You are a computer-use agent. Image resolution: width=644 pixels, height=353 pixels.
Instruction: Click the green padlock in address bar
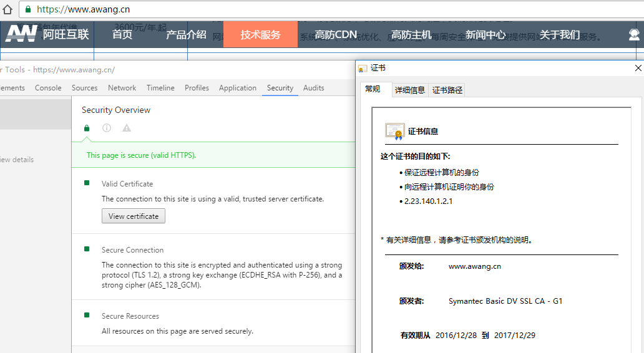28,9
